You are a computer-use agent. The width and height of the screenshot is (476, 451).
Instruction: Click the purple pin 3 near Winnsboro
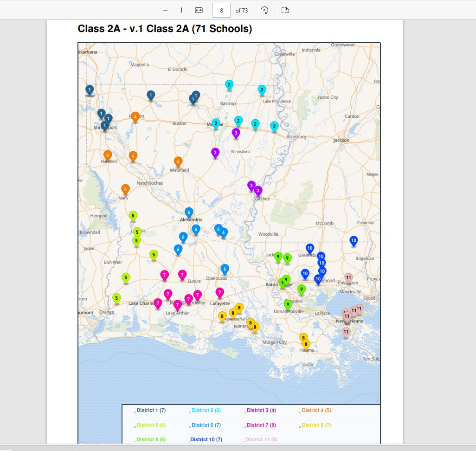click(215, 153)
